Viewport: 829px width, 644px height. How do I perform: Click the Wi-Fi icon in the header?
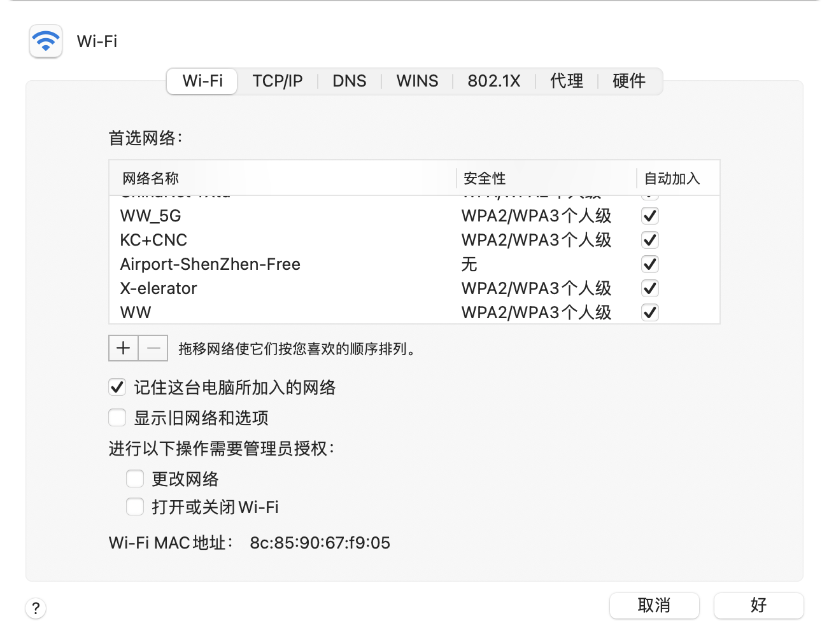click(46, 41)
